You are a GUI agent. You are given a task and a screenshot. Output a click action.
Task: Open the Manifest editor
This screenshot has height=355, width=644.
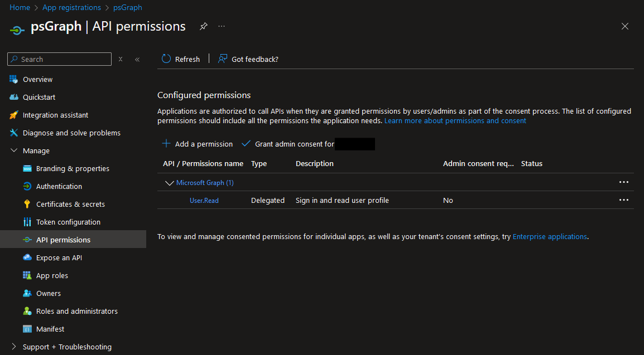tap(50, 329)
